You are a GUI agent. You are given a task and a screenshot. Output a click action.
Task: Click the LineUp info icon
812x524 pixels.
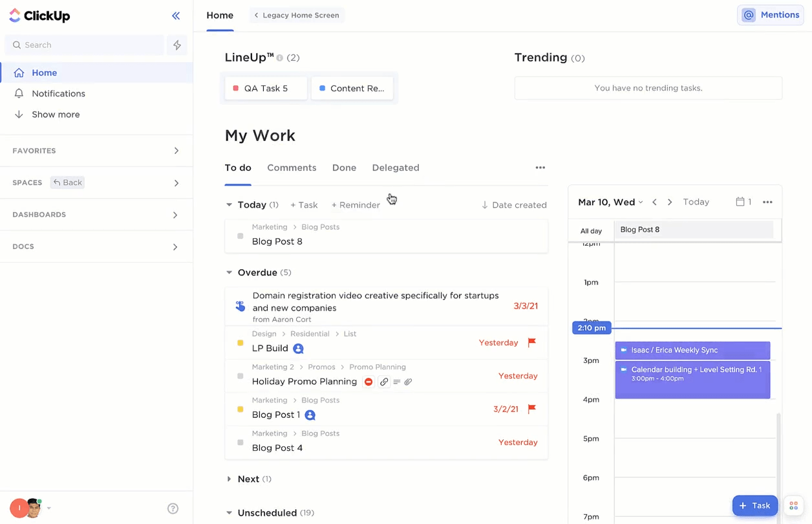[280, 58]
